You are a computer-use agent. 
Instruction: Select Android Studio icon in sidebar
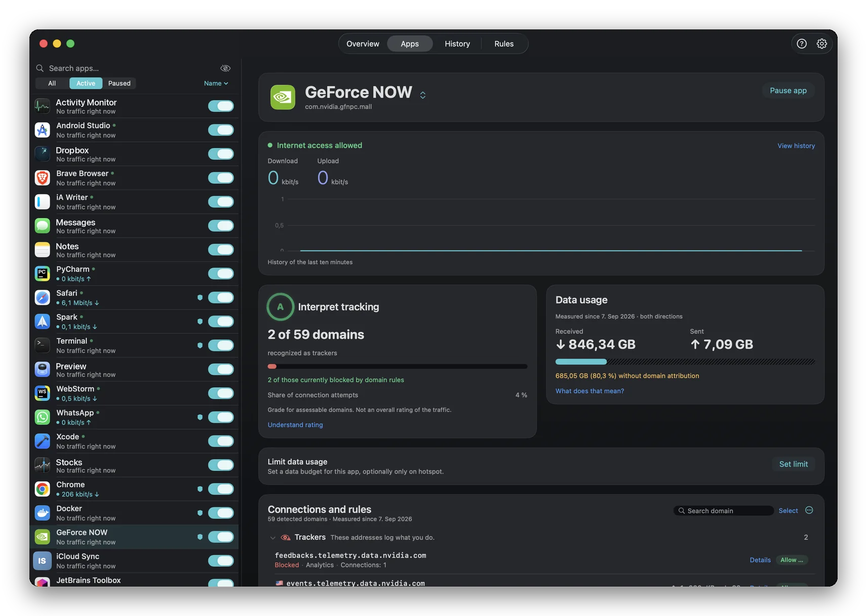[x=43, y=130]
